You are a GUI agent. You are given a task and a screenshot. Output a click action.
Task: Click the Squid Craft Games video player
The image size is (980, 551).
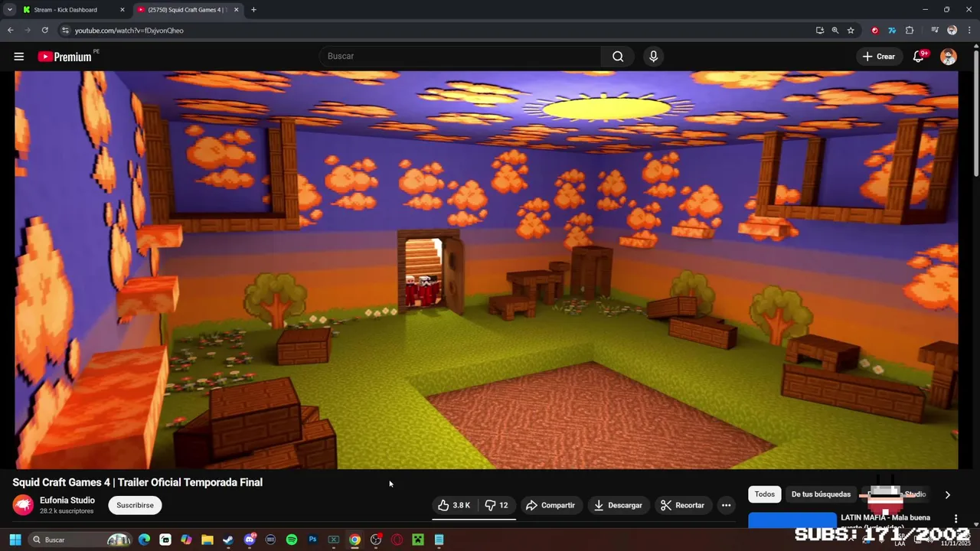[486, 270]
